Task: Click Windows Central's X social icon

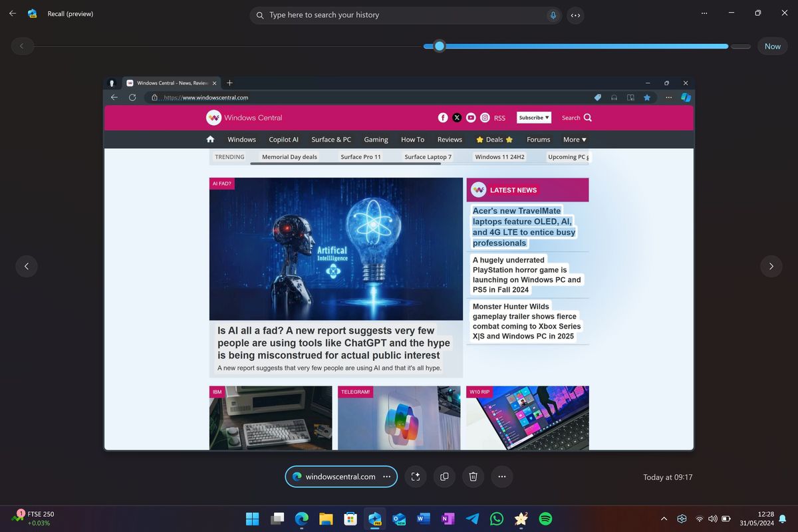Action: [x=457, y=117]
